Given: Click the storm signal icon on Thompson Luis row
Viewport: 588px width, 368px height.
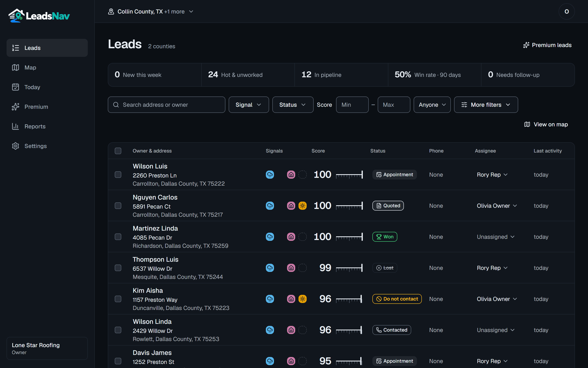Looking at the screenshot, I should pyautogui.click(x=270, y=268).
